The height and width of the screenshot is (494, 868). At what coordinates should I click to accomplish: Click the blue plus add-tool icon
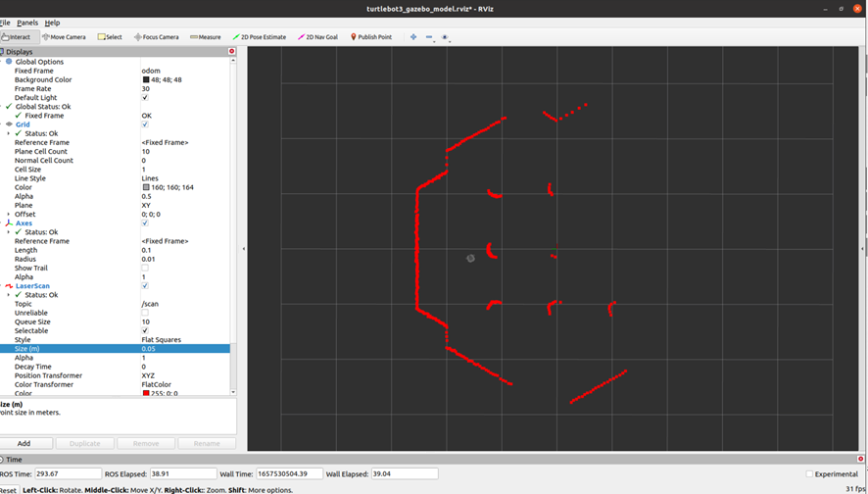413,37
